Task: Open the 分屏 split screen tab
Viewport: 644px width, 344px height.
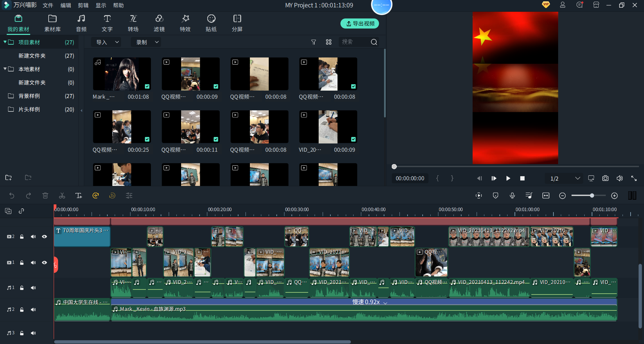Action: pyautogui.click(x=237, y=23)
